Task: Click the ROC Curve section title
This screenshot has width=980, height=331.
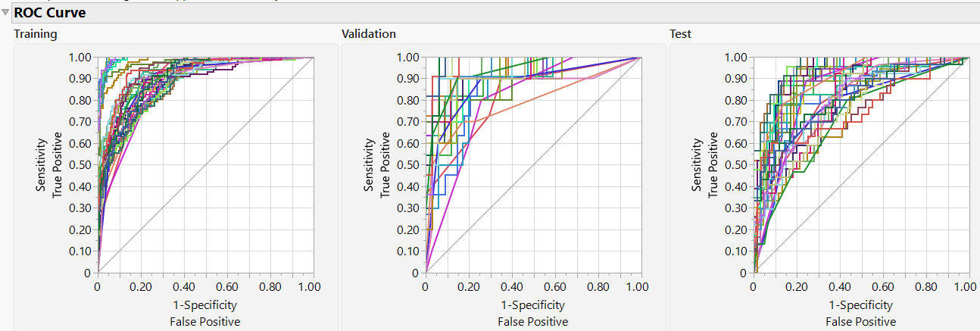Action: (50, 13)
